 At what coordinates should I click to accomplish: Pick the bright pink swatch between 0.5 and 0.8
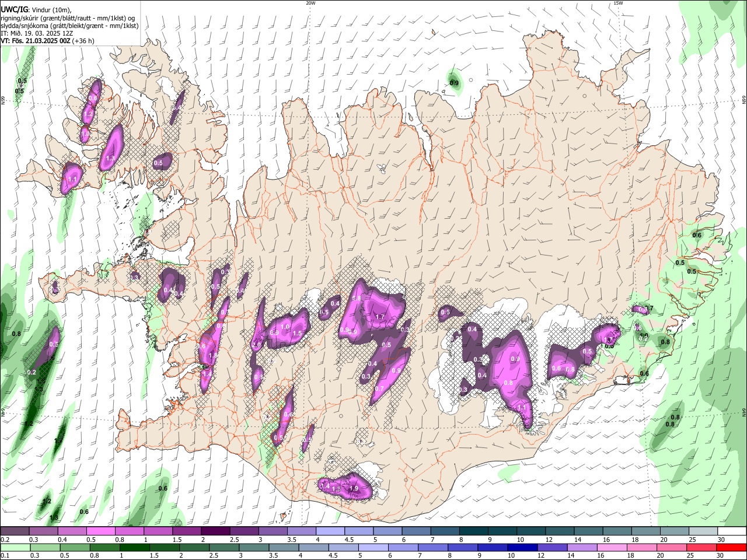tap(100, 531)
